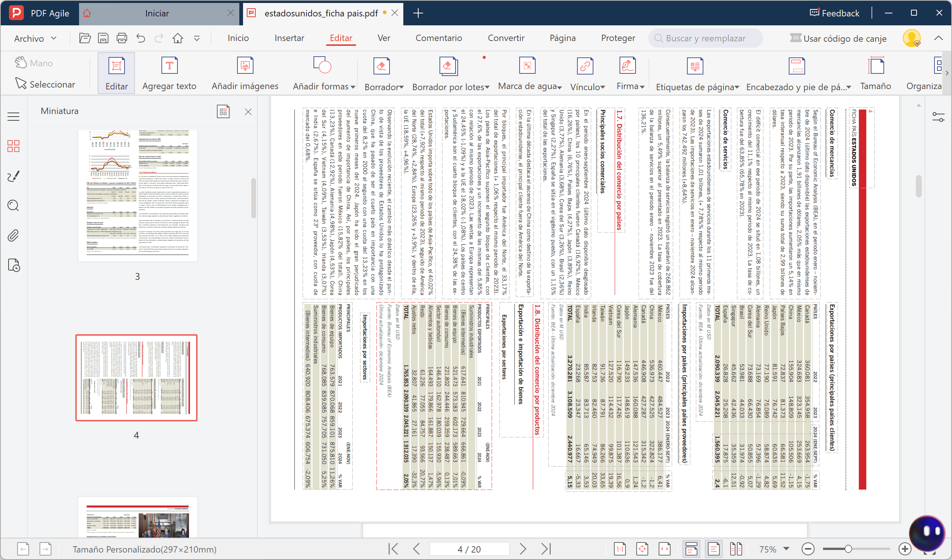This screenshot has width=952, height=560.
Task: Undo the last action
Action: (x=141, y=38)
